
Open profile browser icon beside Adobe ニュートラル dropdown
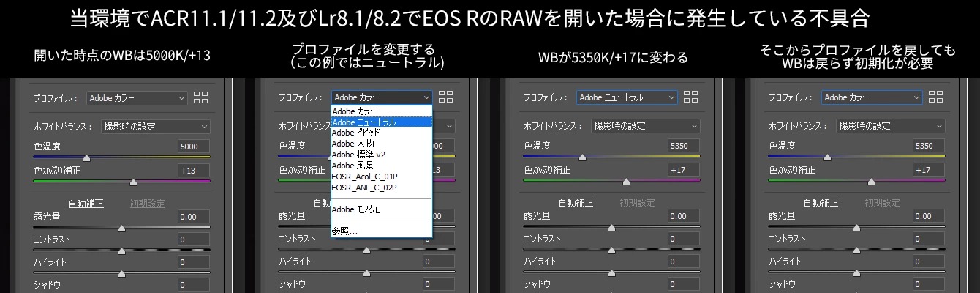tap(691, 97)
